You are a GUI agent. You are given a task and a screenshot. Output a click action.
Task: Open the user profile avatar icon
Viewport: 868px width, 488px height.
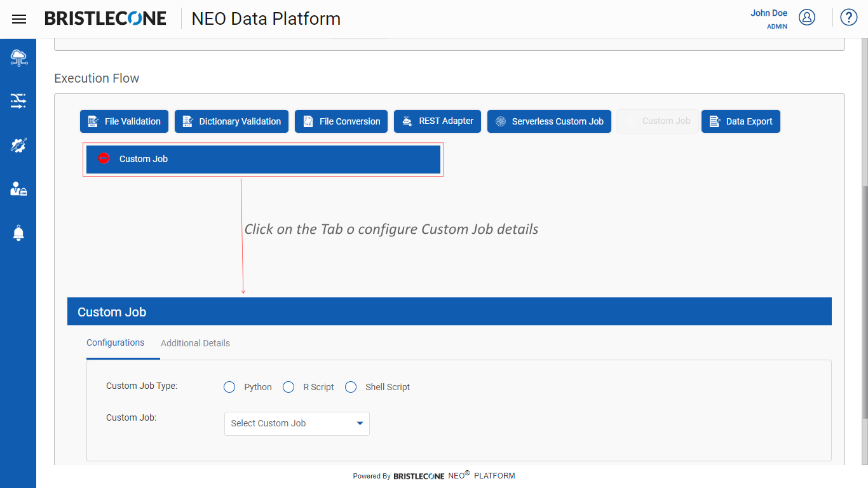(807, 17)
